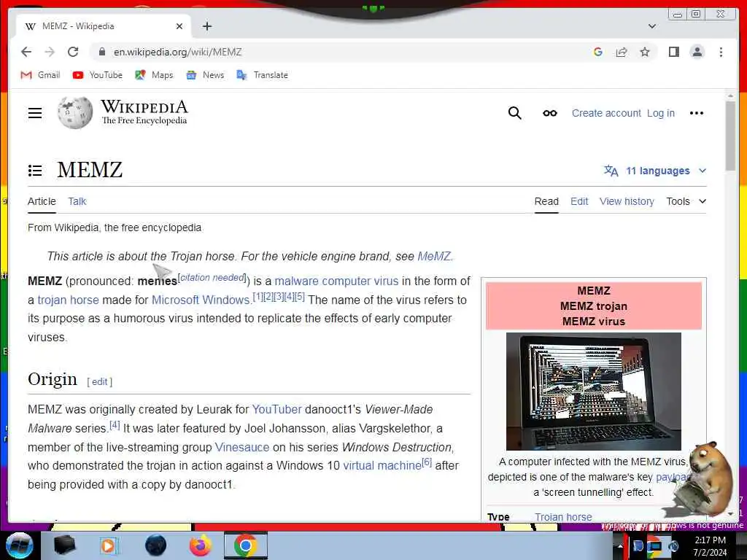Select the Article tab
747x560 pixels.
[42, 201]
